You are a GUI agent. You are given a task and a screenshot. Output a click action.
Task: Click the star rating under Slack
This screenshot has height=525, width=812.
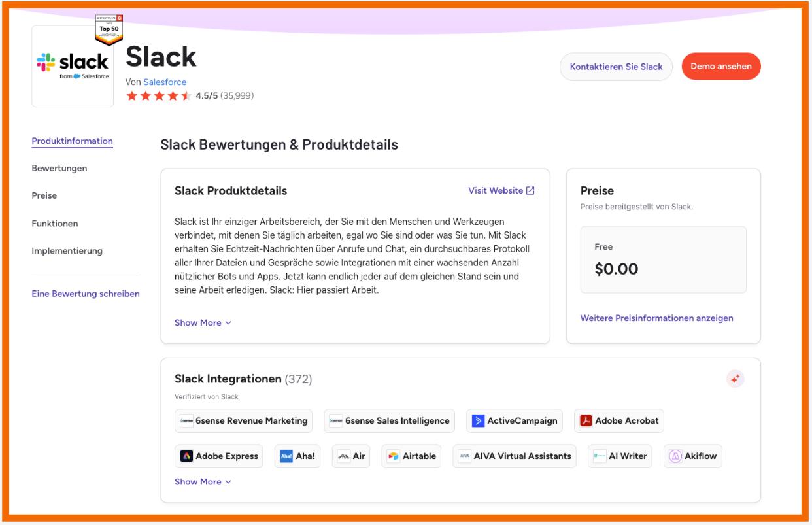159,96
